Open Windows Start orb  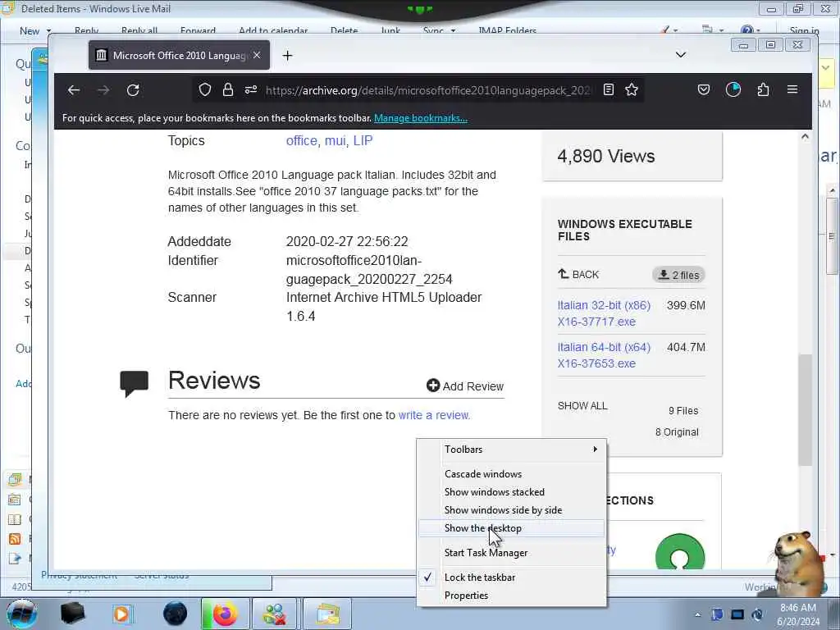[22, 614]
